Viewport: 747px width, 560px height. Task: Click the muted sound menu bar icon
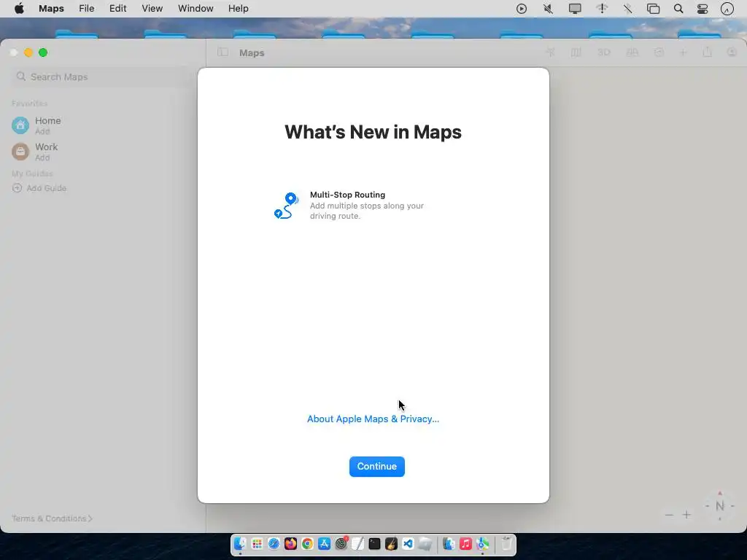(549, 9)
